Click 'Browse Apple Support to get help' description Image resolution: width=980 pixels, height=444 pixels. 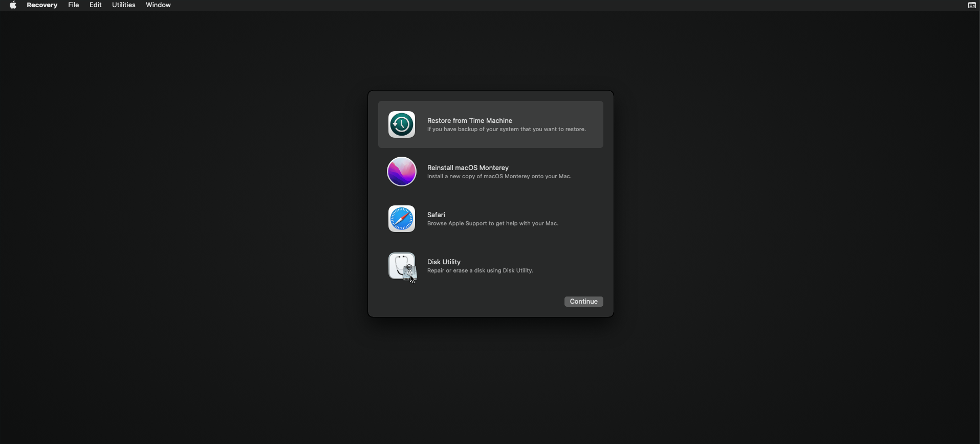coord(493,224)
